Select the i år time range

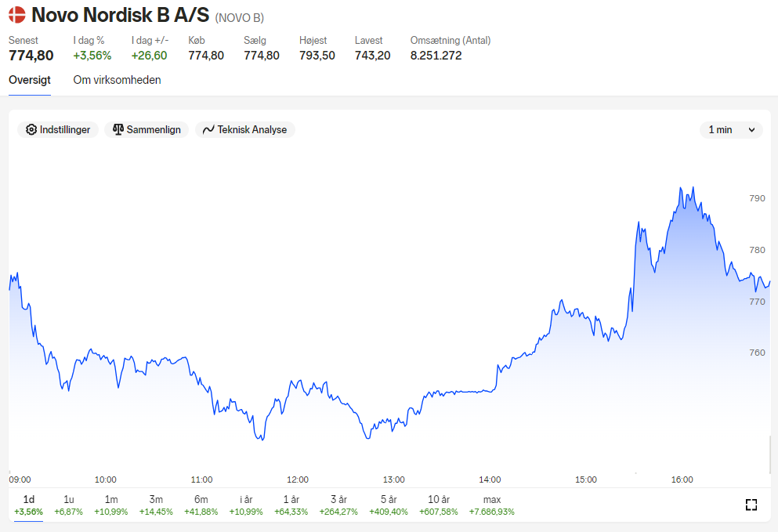(x=246, y=505)
